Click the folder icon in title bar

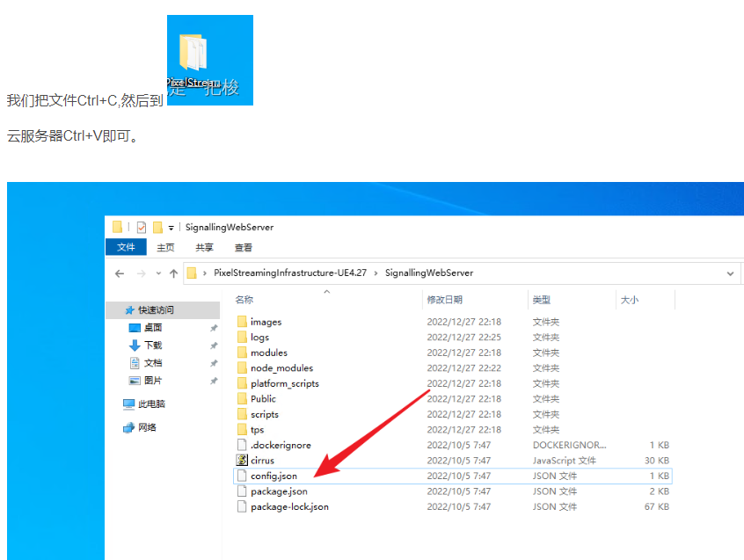pyautogui.click(x=117, y=227)
